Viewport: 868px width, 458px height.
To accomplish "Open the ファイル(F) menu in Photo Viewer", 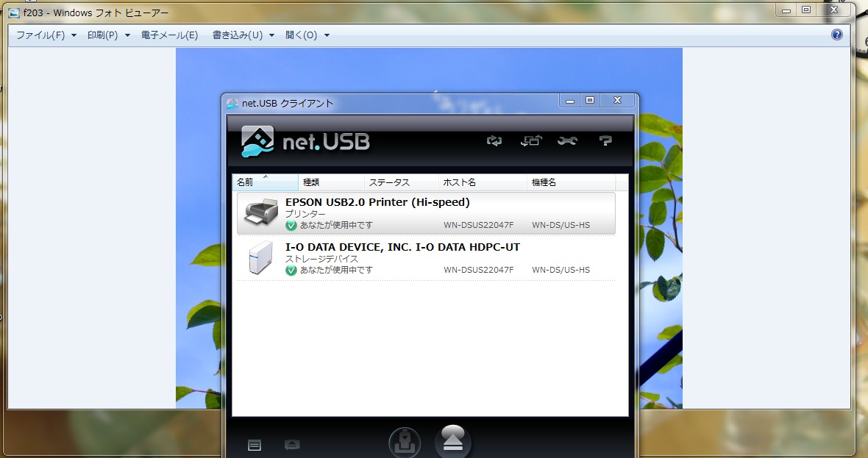I will [x=40, y=35].
